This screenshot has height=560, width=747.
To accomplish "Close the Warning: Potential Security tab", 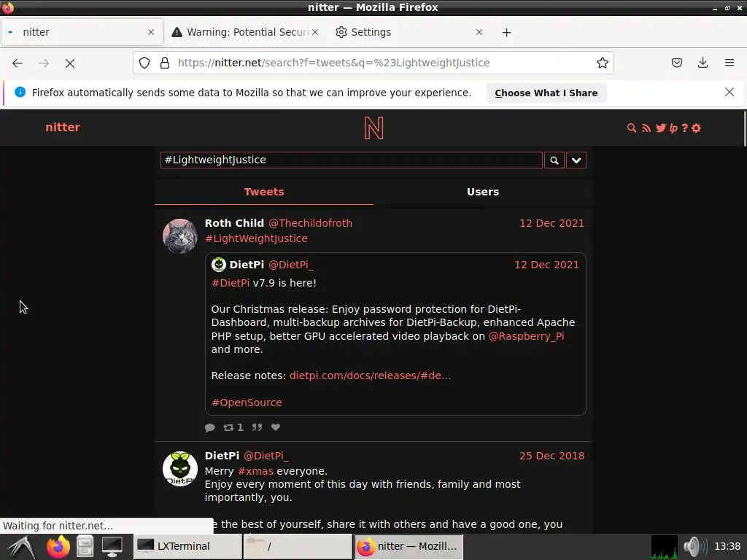I will click(315, 32).
